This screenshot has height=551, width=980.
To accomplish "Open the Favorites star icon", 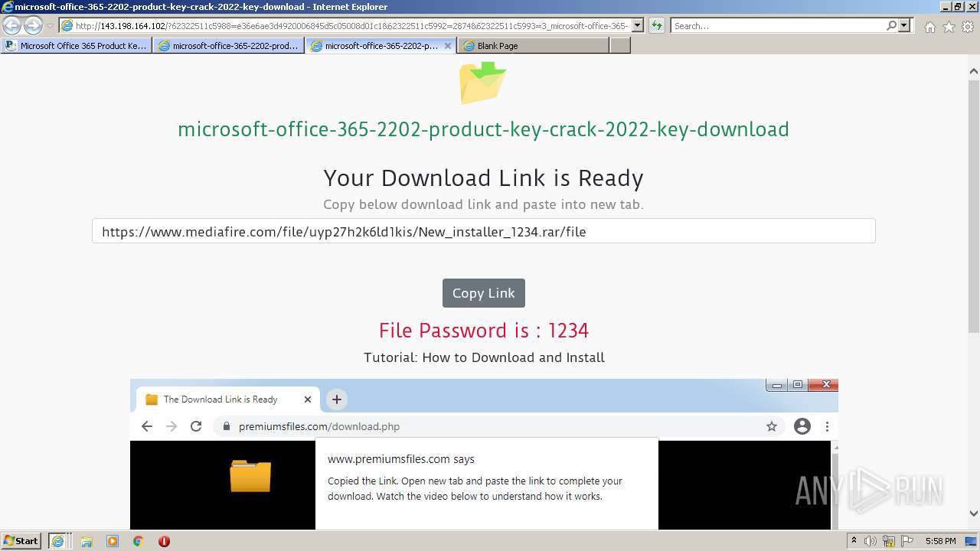I will coord(949,27).
